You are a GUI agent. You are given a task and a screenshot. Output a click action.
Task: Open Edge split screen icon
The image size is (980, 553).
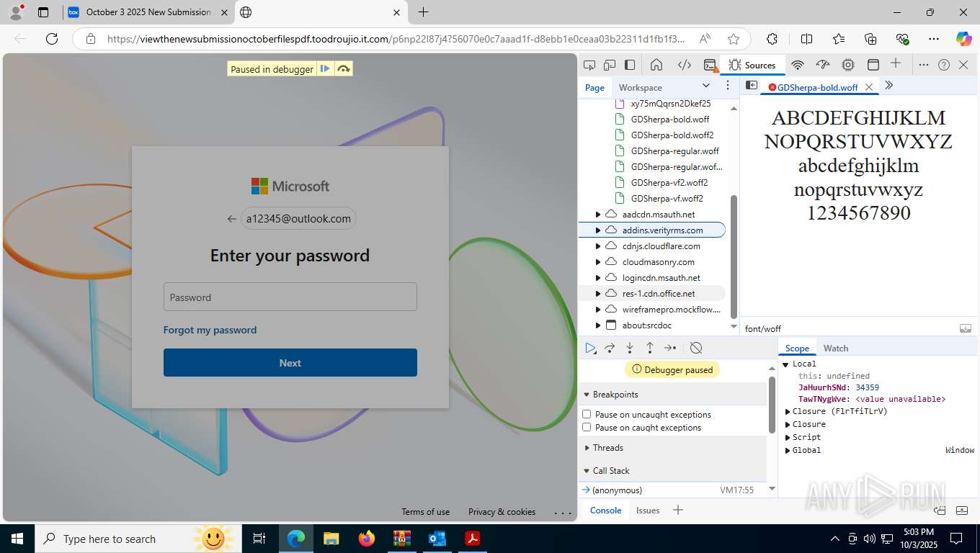[x=807, y=39]
